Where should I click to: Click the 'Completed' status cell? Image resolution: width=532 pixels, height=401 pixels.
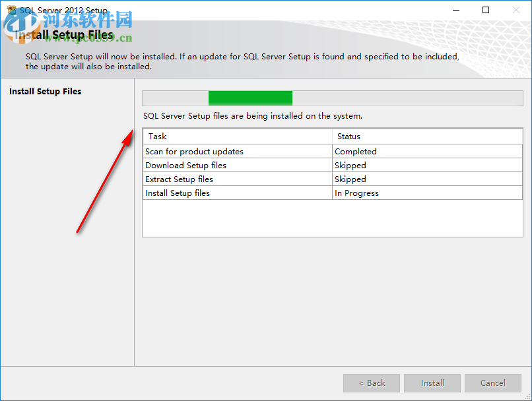[x=428, y=152]
